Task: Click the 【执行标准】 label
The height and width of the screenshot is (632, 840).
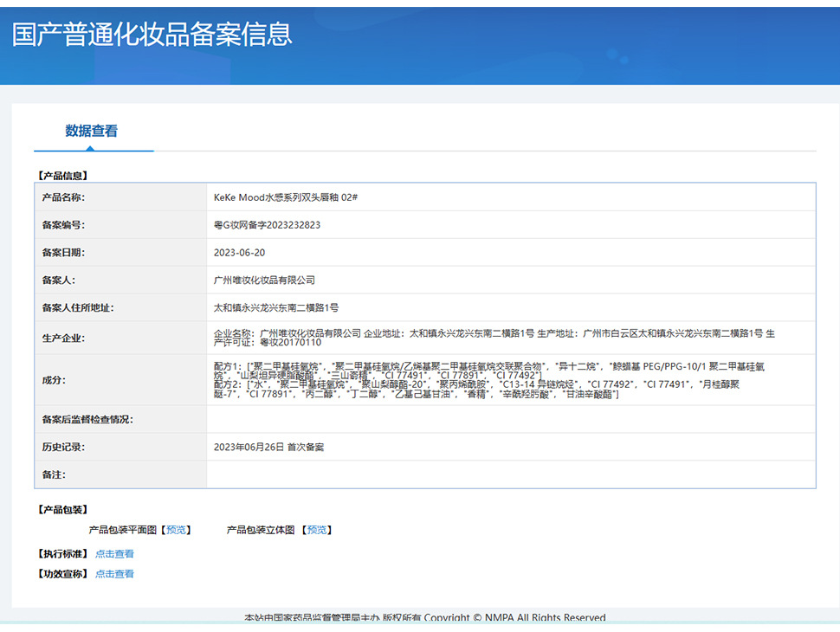Action: [62, 554]
